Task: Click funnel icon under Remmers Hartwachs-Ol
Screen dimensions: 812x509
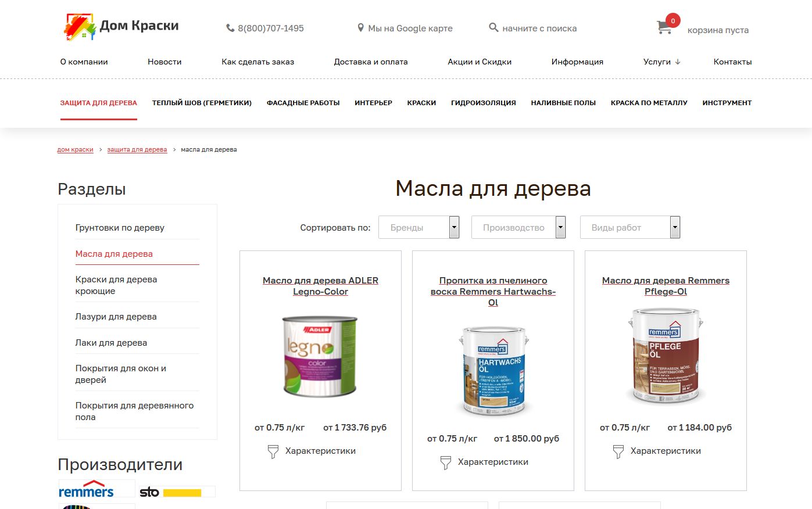Action: click(x=445, y=463)
